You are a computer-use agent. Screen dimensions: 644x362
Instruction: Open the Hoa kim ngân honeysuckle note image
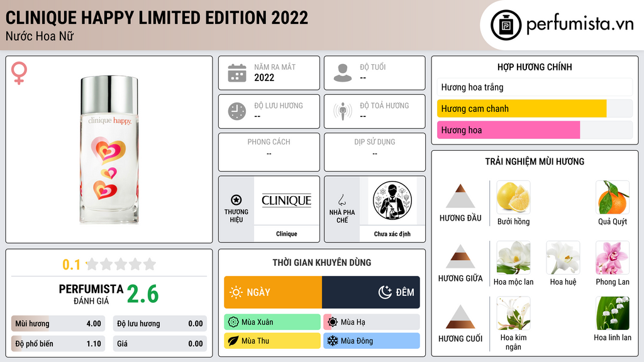(x=513, y=314)
